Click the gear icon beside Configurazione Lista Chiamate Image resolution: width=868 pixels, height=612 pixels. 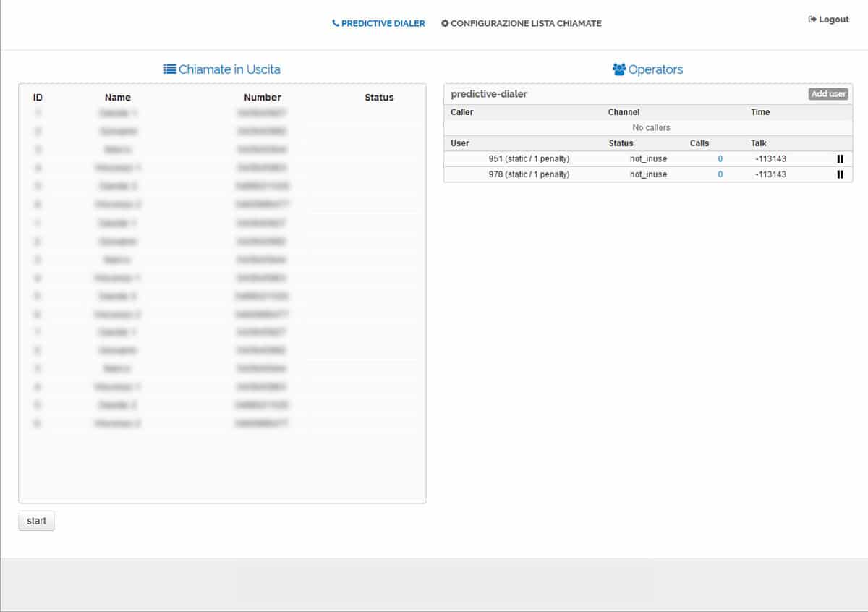(x=445, y=23)
